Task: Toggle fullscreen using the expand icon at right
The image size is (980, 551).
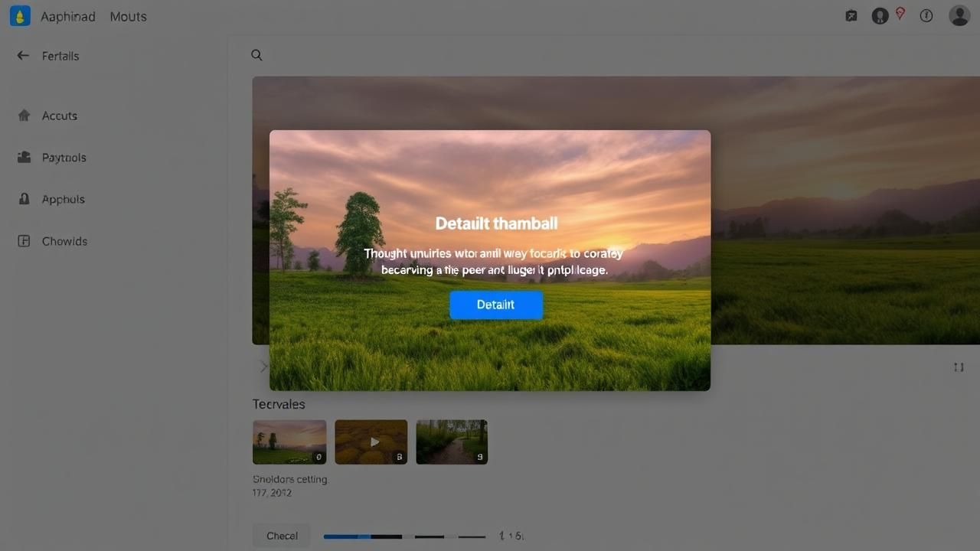Action: (x=959, y=367)
